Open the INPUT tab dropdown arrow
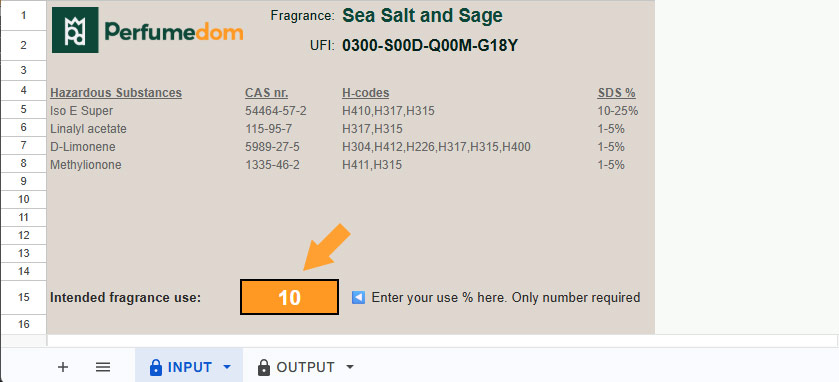This screenshot has width=839, height=382. click(x=227, y=367)
